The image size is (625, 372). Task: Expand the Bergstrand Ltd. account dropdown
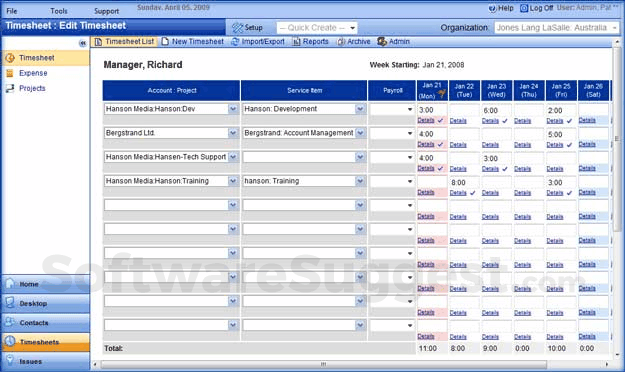pyautogui.click(x=233, y=133)
